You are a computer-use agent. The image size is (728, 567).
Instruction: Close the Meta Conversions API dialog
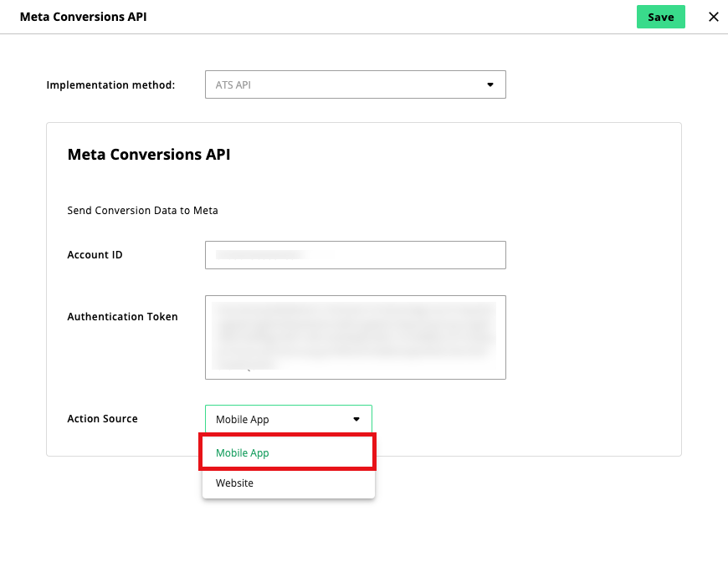click(714, 18)
